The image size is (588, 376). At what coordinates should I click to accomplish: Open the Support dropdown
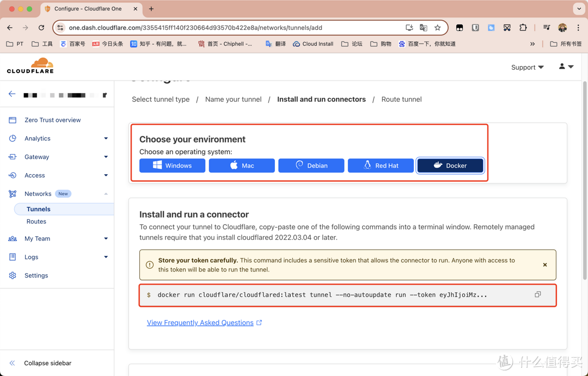point(527,67)
